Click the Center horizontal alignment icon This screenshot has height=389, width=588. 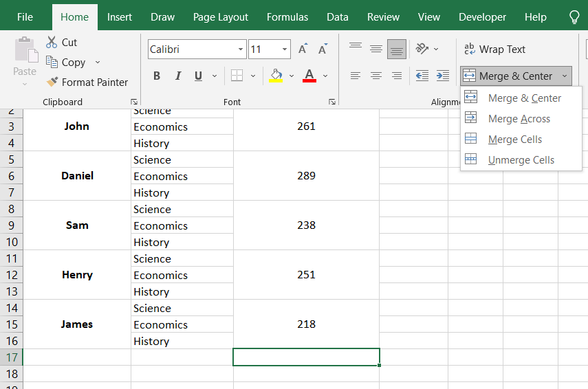click(x=375, y=76)
